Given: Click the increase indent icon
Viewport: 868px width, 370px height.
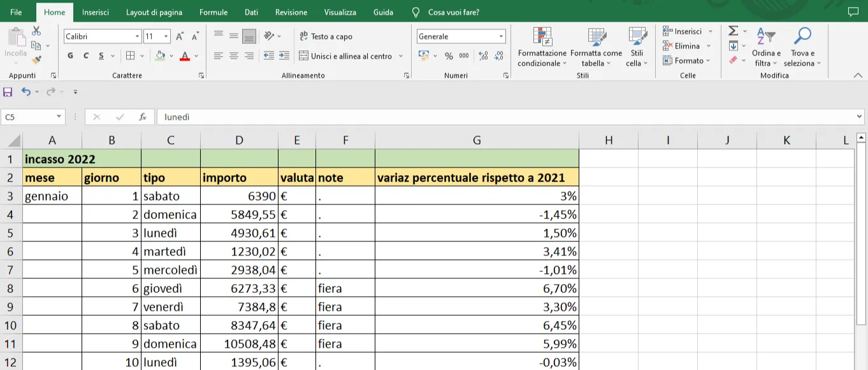Looking at the screenshot, I should click(x=284, y=56).
